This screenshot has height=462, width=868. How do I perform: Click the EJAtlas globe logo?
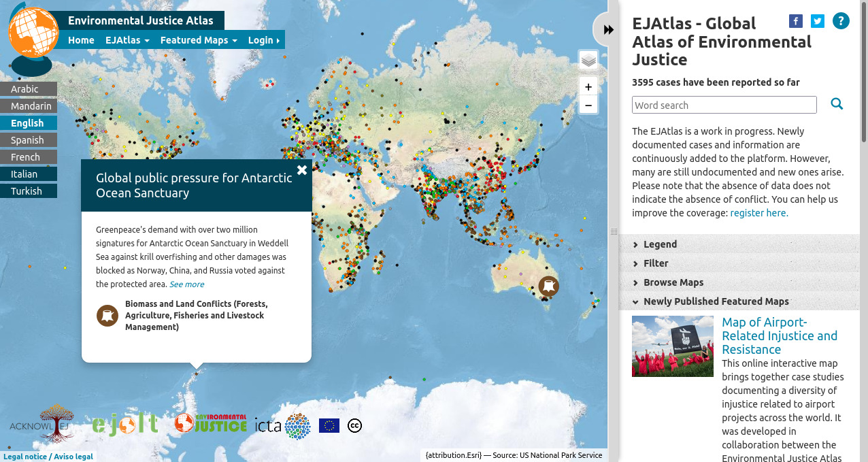coord(33,31)
